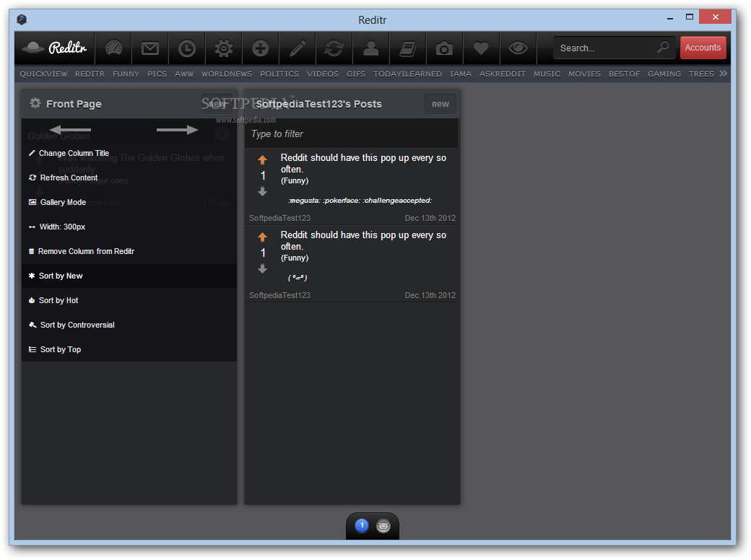
Task: Click the heart favorites icon
Action: click(x=481, y=48)
